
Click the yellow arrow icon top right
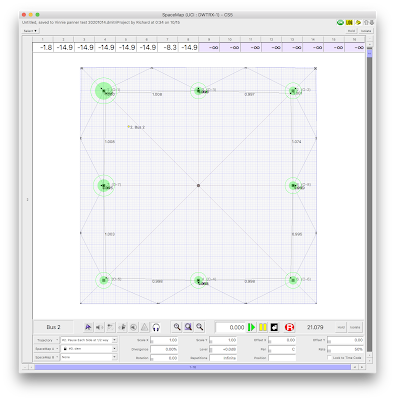(358, 23)
